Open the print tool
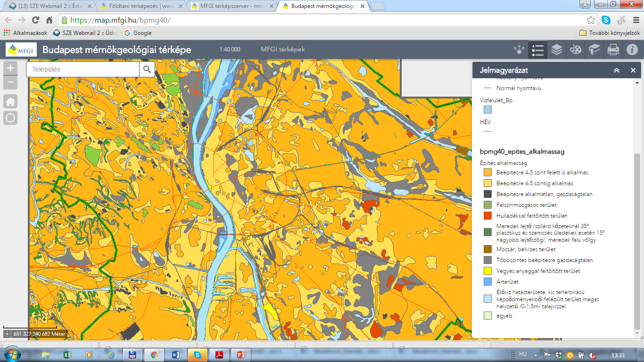 point(613,49)
